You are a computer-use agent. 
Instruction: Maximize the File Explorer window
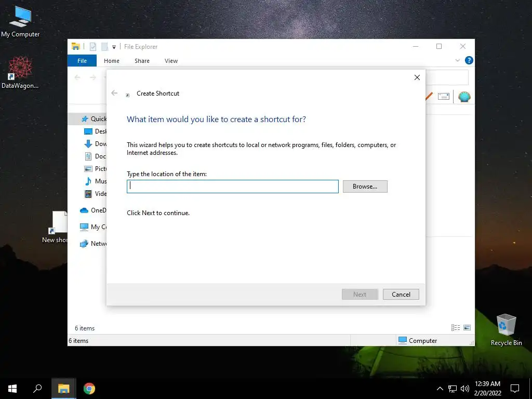[439, 46]
